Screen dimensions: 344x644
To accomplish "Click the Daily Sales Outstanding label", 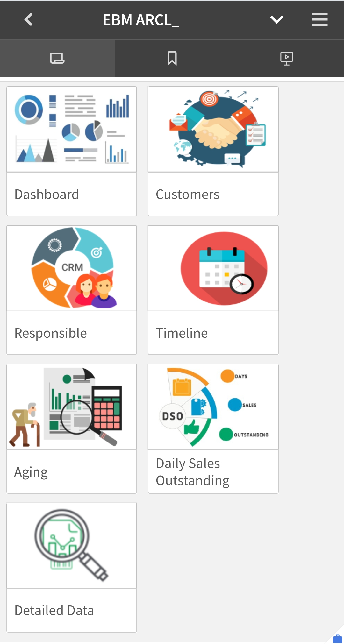I will click(x=193, y=472).
